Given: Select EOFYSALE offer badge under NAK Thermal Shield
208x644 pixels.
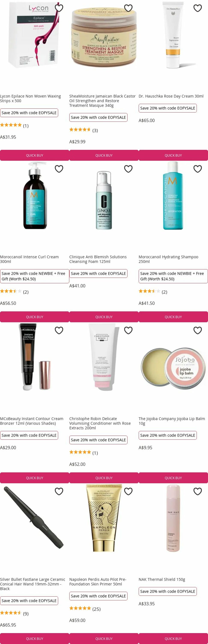Looking at the screenshot, I should (168, 591).
